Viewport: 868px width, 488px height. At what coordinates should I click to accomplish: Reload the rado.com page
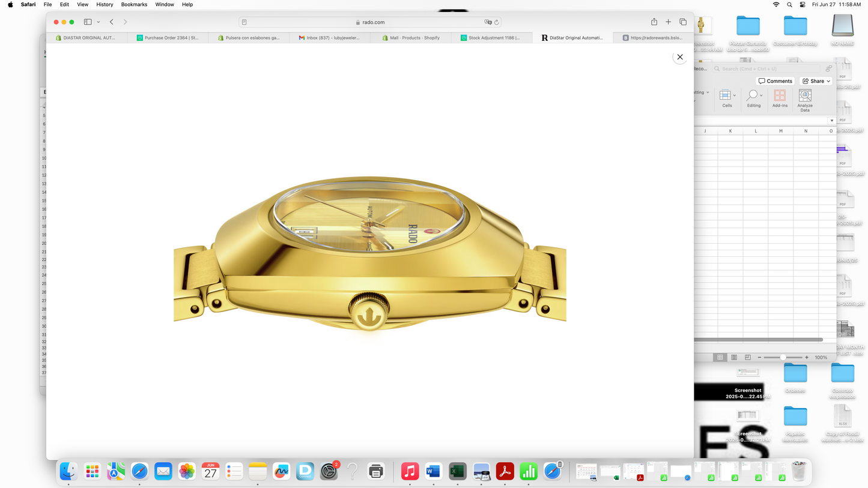click(x=497, y=22)
